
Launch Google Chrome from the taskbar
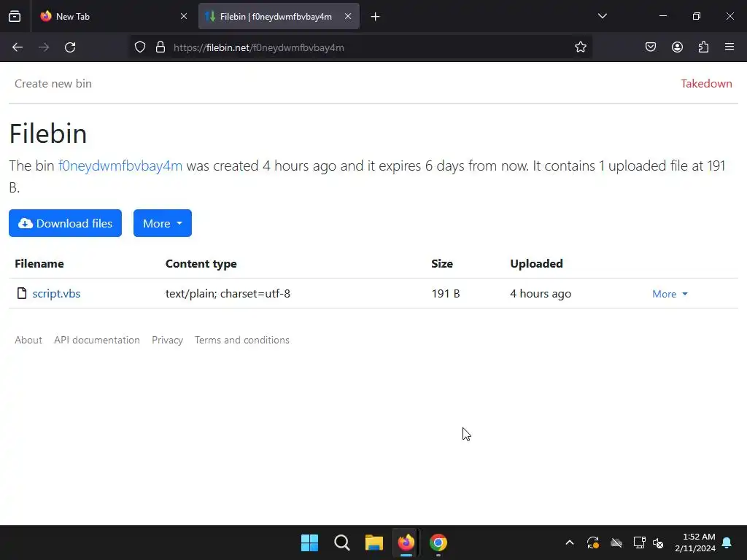(438, 542)
